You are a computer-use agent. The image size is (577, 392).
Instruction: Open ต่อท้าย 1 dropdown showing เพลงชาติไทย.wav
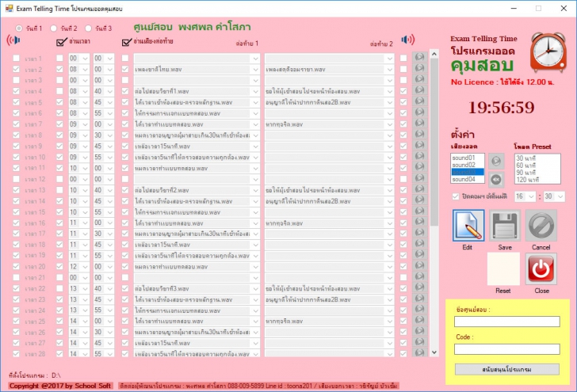(x=256, y=70)
